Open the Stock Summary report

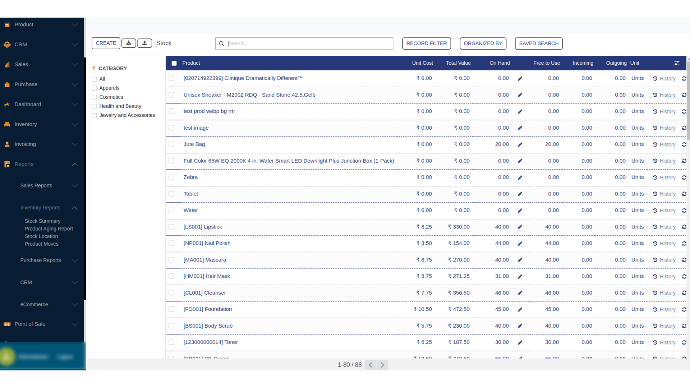42,221
